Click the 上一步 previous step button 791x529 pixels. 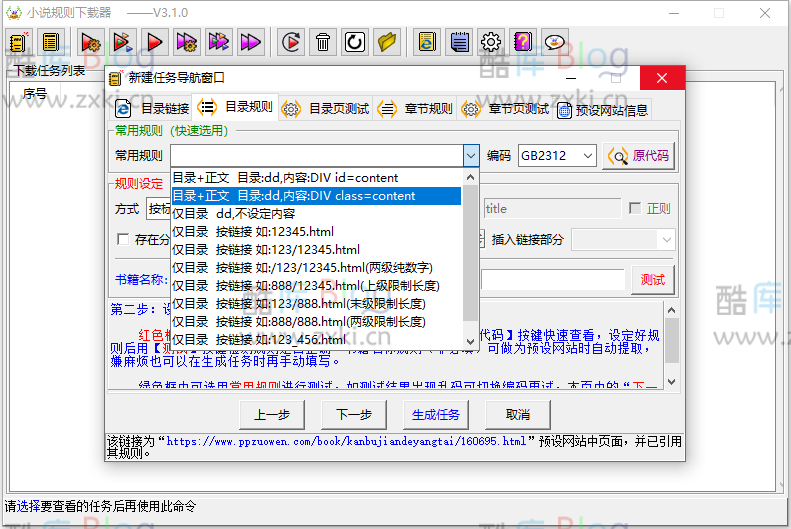pyautogui.click(x=272, y=415)
